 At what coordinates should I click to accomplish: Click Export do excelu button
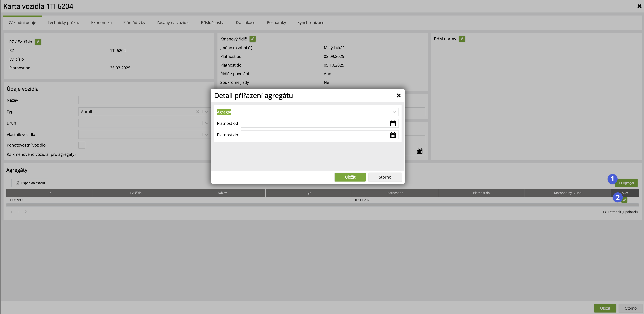tap(30, 183)
